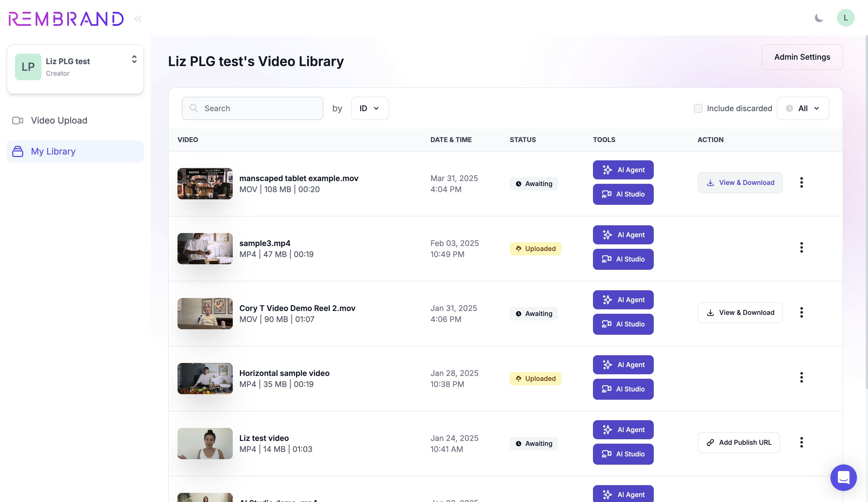Toggle dark mode moon icon
This screenshot has height=502, width=868.
tap(819, 18)
